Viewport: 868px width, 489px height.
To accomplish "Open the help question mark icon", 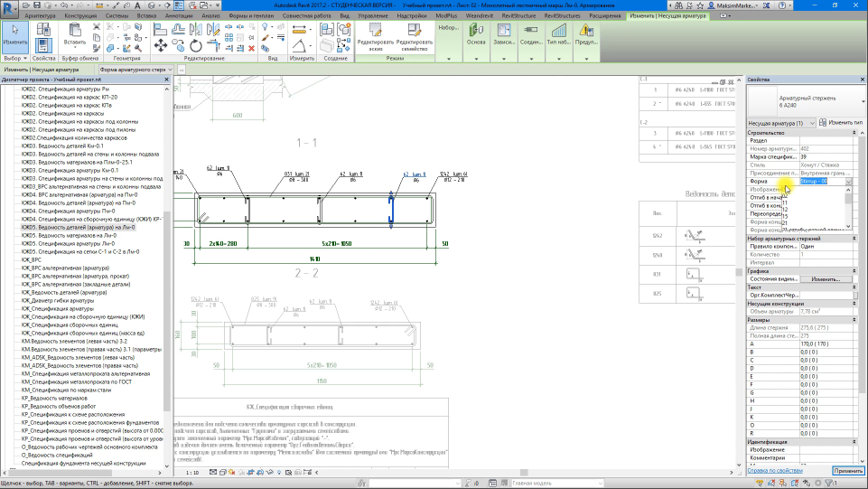I will pyautogui.click(x=782, y=5).
